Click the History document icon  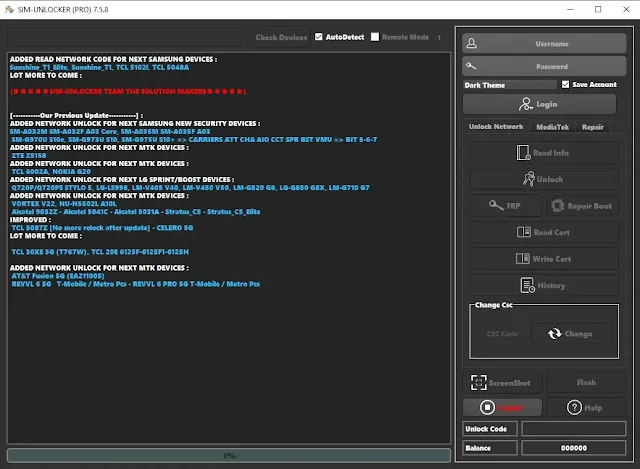tap(527, 285)
